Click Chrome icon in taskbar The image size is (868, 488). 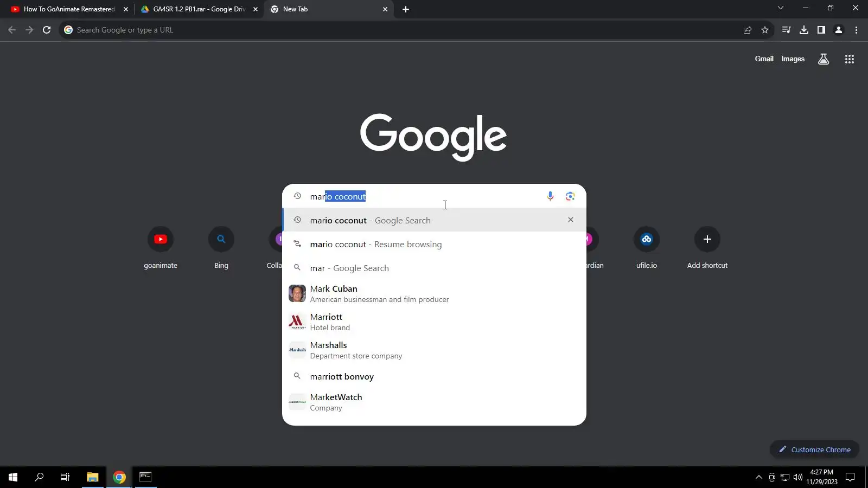click(x=119, y=477)
